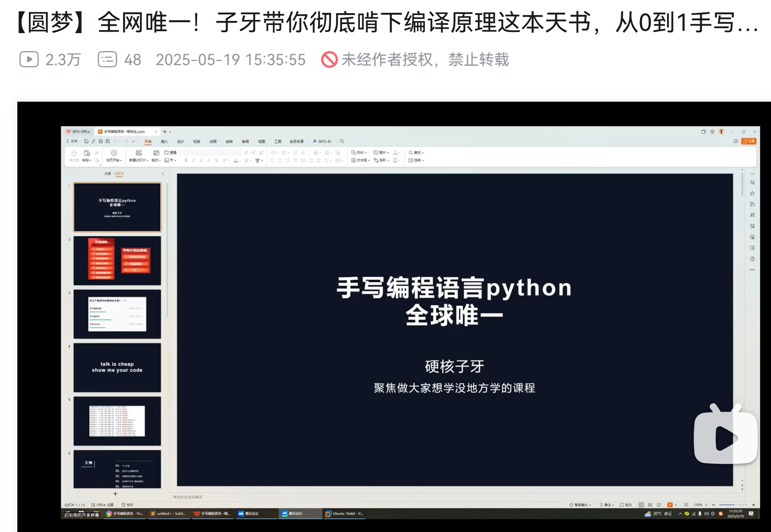Click the redo arrow in WPS toolbar
The height and width of the screenshot is (532, 771).
tap(126, 142)
